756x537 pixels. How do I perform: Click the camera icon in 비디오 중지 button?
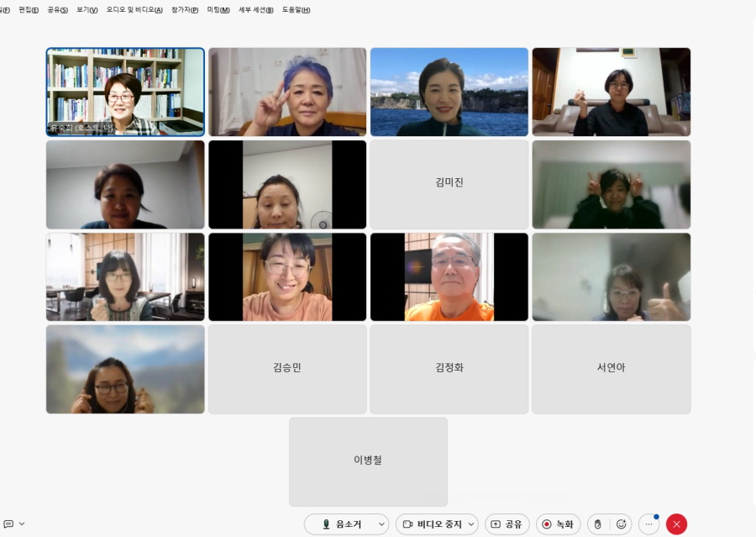pos(407,524)
